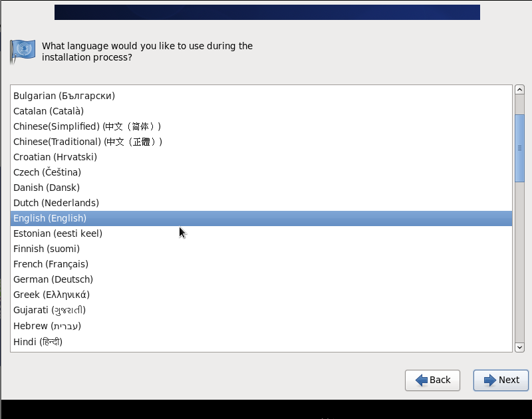Choose Gujarati language row

pos(261,310)
